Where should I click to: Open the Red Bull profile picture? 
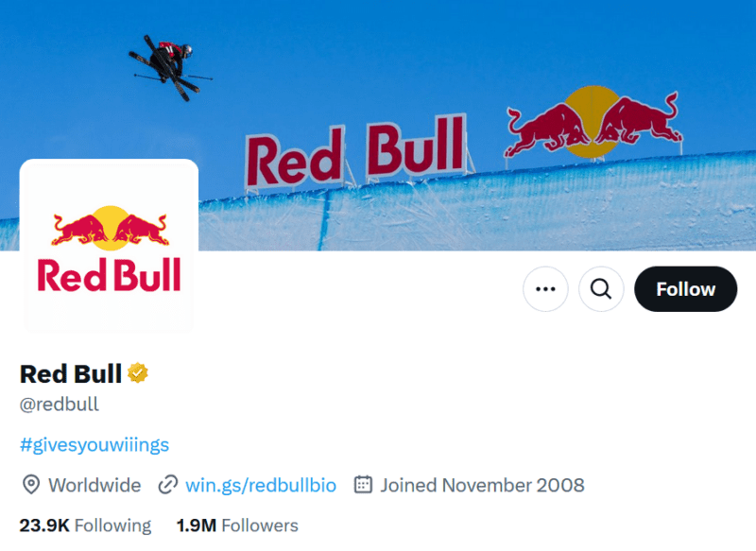pos(108,244)
